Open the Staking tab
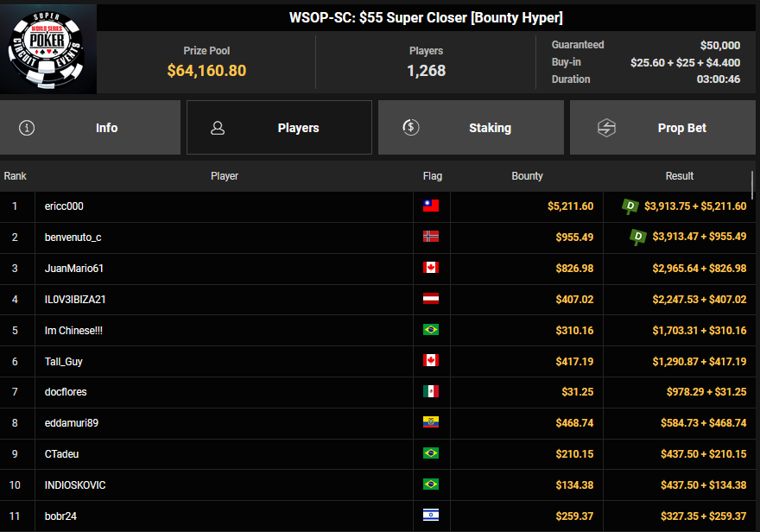Screen dimensions: 760x532 point(490,128)
